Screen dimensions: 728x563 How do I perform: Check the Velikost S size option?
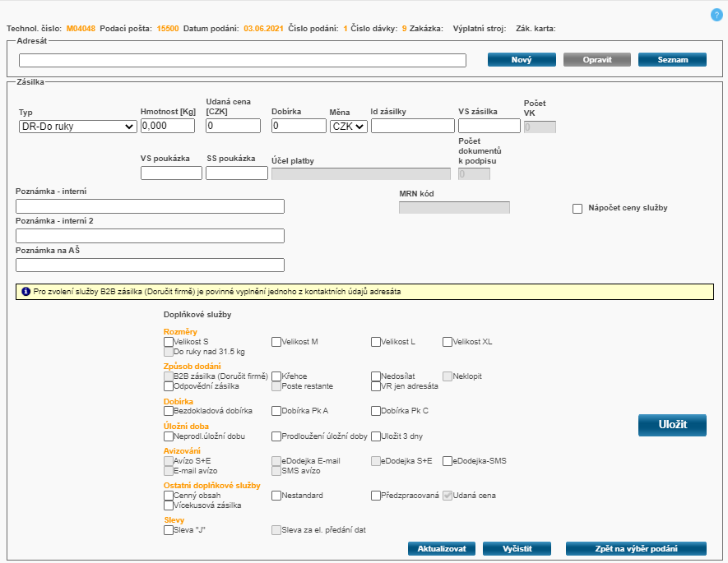(x=169, y=342)
